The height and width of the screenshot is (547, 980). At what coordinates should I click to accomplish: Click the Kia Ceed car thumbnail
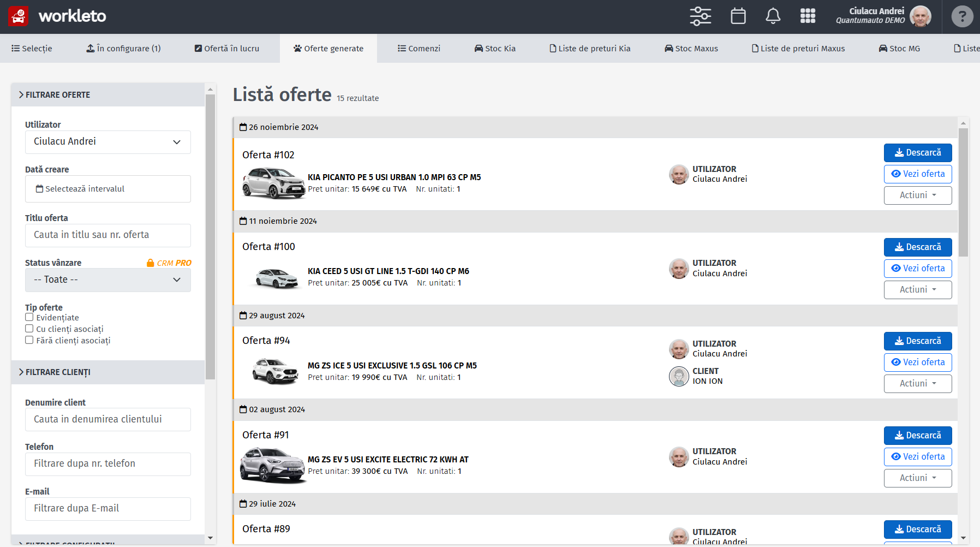click(x=277, y=277)
